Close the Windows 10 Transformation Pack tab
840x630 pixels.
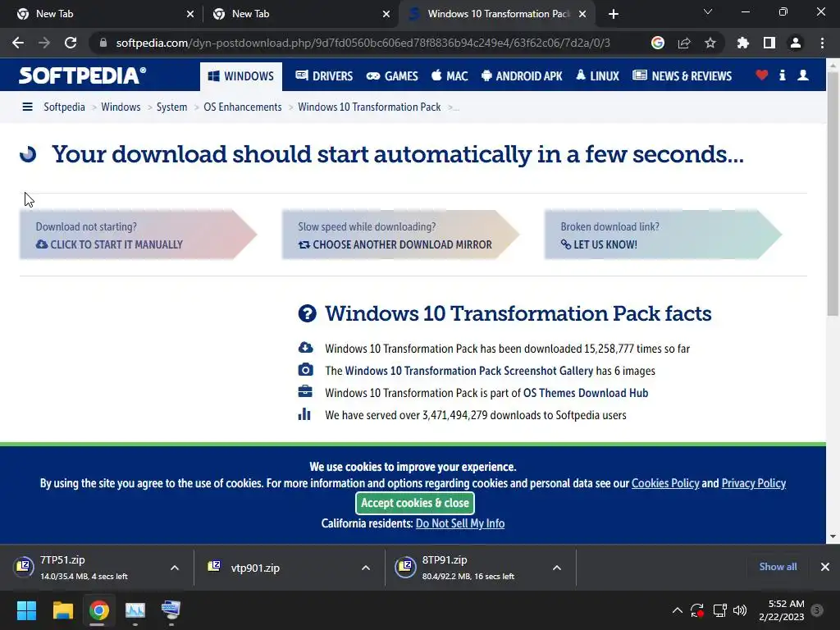pos(582,14)
